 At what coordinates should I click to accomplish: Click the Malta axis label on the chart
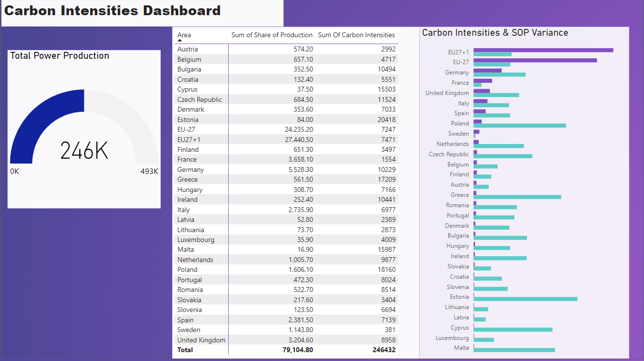(x=462, y=348)
